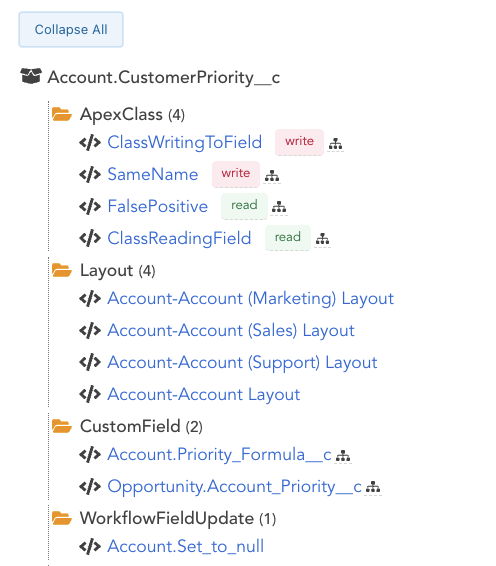
Task: Click the read badge next to FalsePositive
Action: coord(244,205)
